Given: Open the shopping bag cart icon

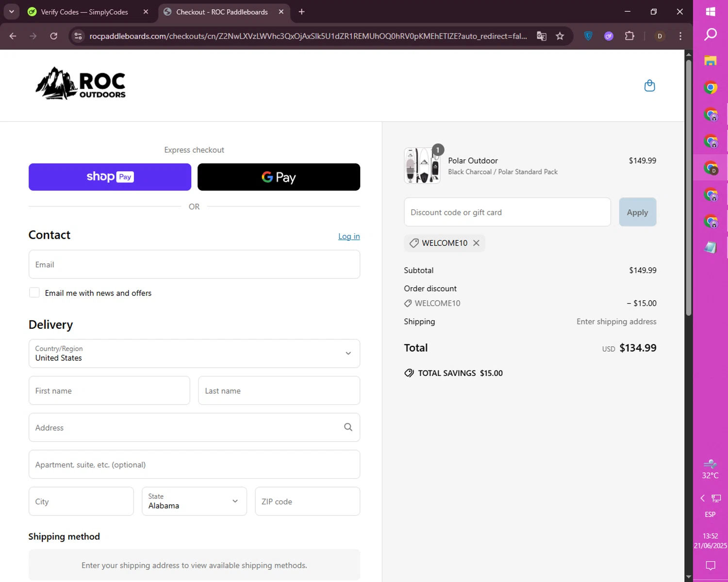Looking at the screenshot, I should pyautogui.click(x=649, y=86).
